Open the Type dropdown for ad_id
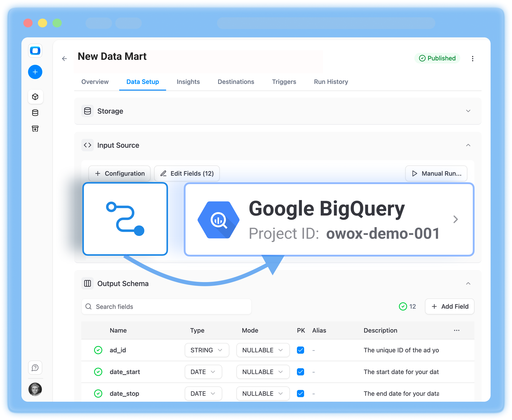This screenshot has width=512, height=420. [x=206, y=350]
